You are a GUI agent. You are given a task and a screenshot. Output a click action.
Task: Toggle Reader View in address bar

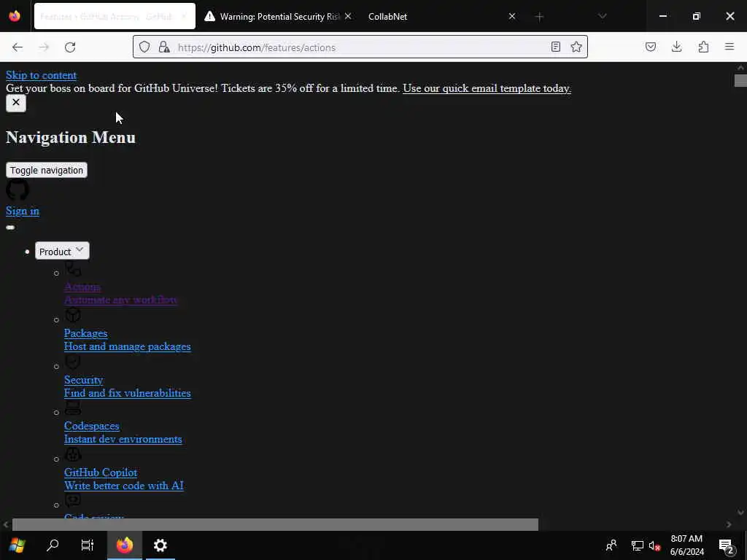[555, 47]
